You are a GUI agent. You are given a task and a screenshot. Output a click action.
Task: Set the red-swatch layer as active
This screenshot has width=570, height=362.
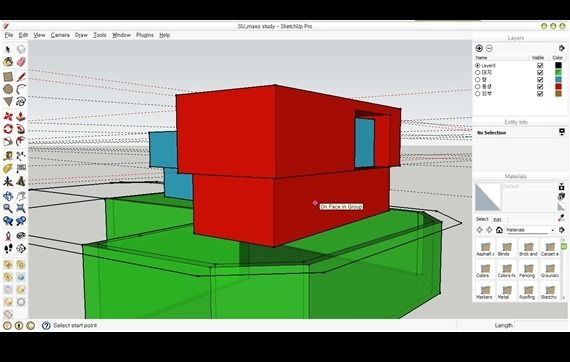478,87
